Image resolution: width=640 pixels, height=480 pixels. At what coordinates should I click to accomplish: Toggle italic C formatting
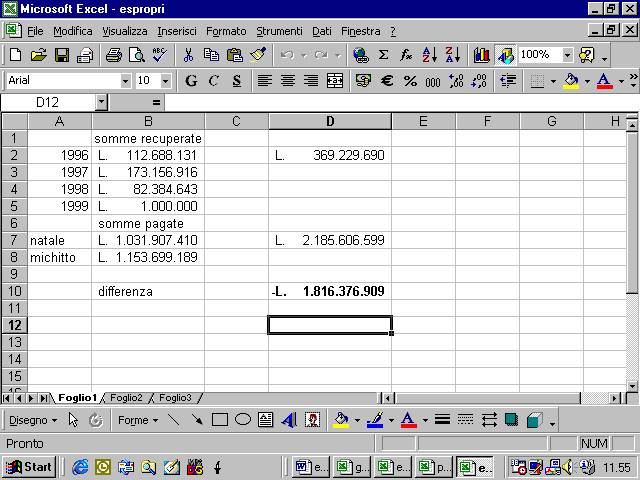(213, 81)
